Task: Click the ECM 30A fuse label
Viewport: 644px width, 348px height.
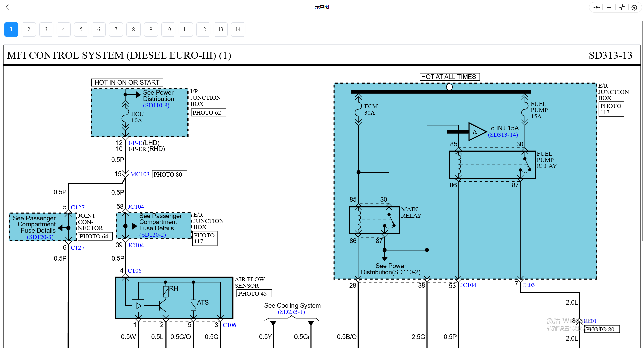Action: (x=371, y=109)
